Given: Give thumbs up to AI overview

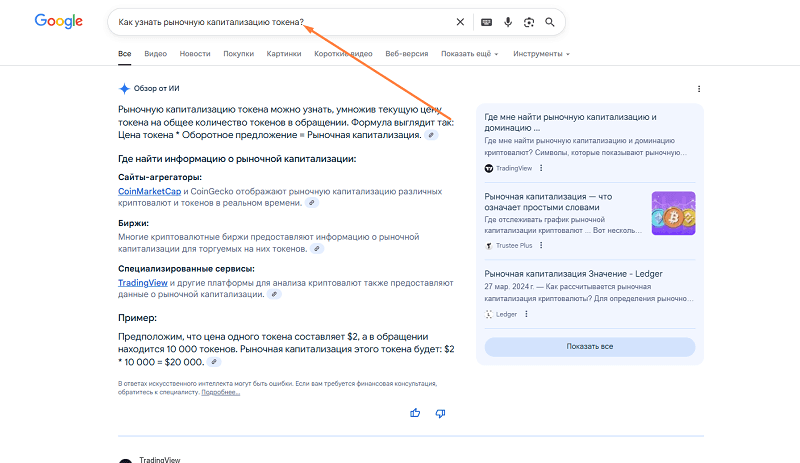Looking at the screenshot, I should pos(415,413).
